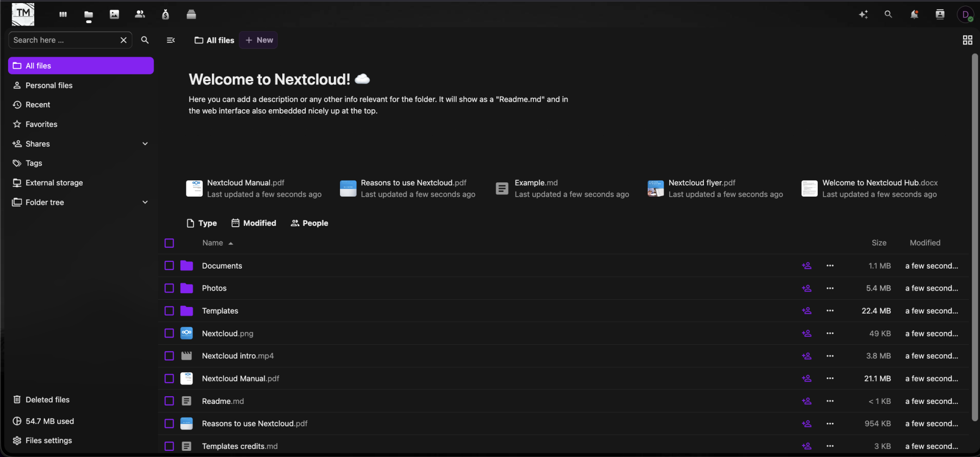Viewport: 980px width, 457px height.
Task: Open Deleted files in the sidebar
Action: (47, 400)
